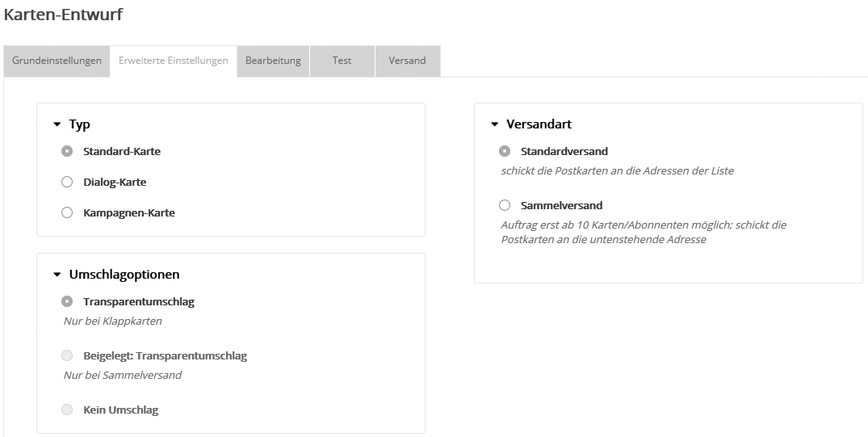Enable Standardversand shipping option
This screenshot has width=868, height=437.
click(505, 151)
